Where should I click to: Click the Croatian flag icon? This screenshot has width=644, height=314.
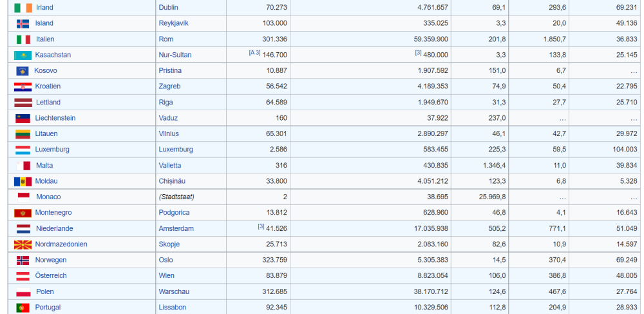(x=23, y=87)
